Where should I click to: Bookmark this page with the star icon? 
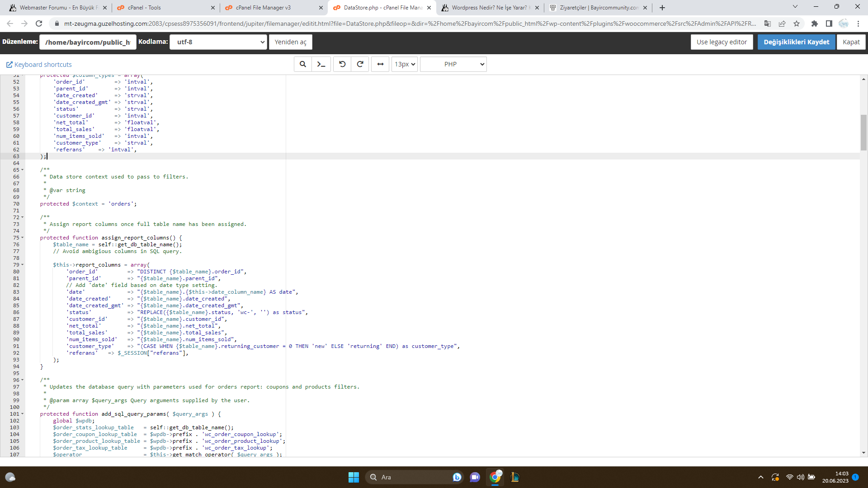[x=797, y=23]
